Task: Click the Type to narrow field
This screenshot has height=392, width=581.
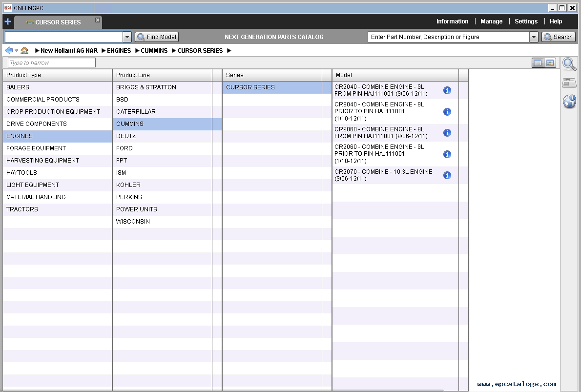Action: [x=52, y=62]
